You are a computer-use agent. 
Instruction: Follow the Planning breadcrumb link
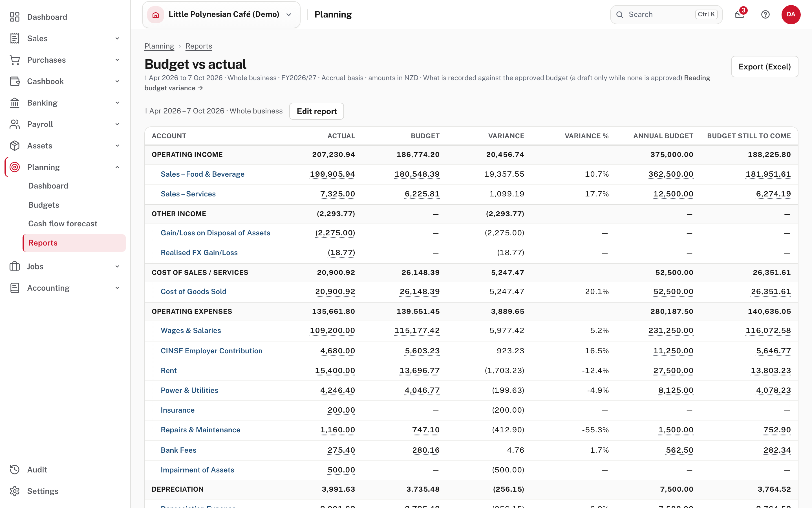159,46
